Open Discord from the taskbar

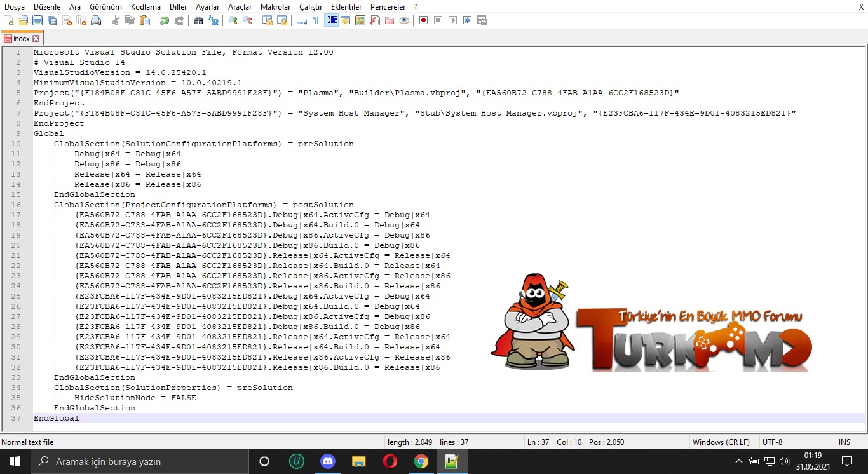(x=328, y=461)
